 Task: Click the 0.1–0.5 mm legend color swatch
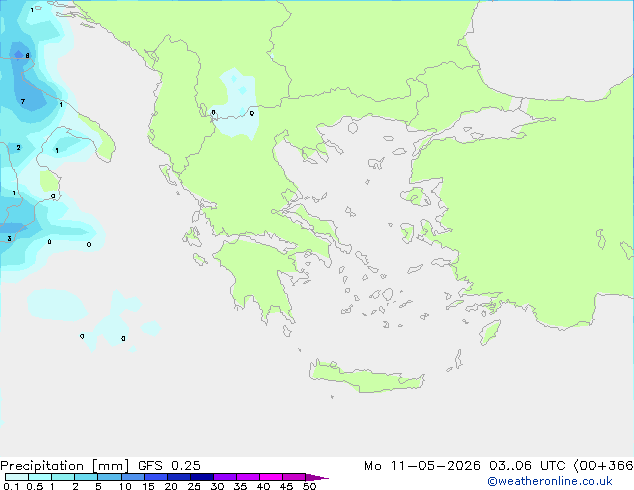[17, 477]
